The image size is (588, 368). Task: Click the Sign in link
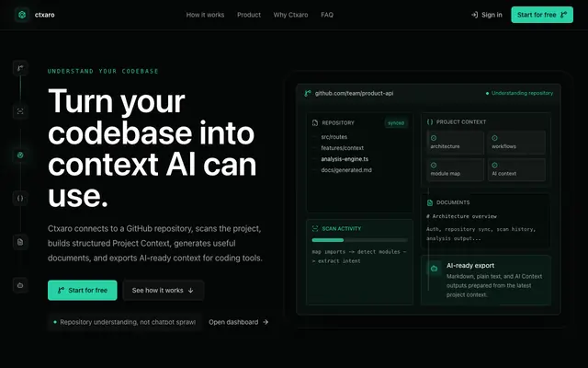pyautogui.click(x=486, y=15)
